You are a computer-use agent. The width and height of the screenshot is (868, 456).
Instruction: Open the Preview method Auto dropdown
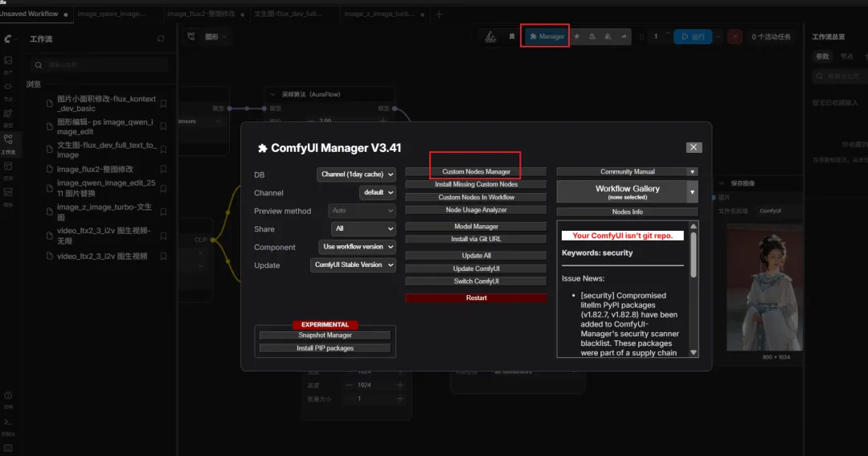pos(362,211)
